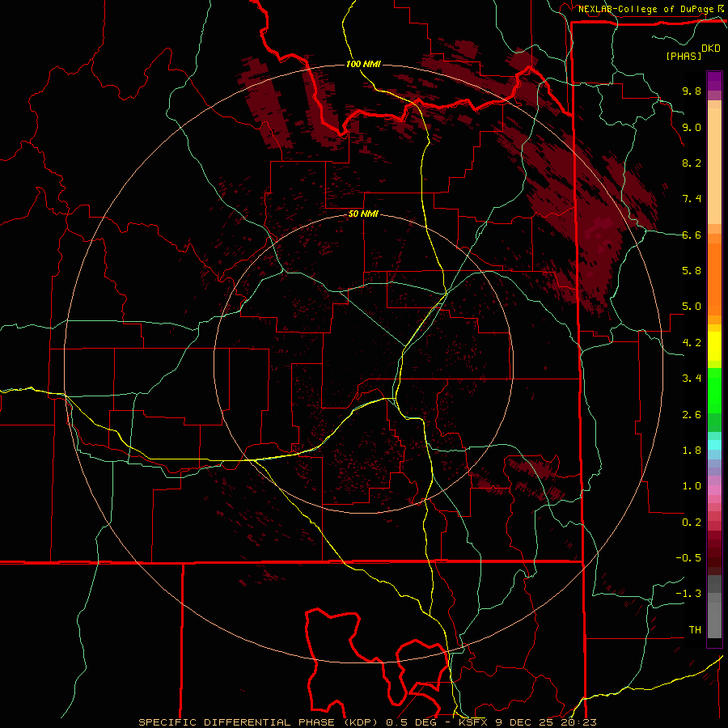Click the NEXLAB-College of DuPage label

point(645,9)
